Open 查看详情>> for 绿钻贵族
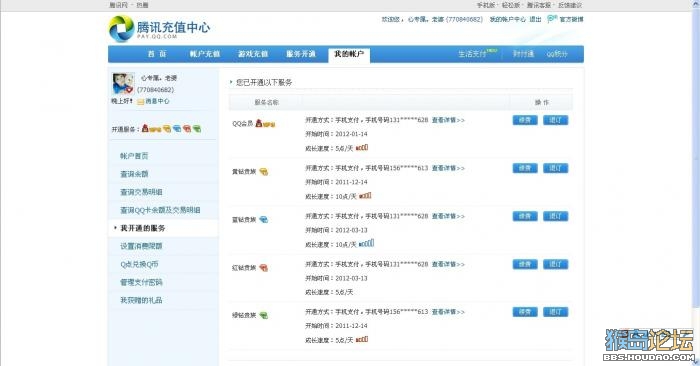 (448, 312)
